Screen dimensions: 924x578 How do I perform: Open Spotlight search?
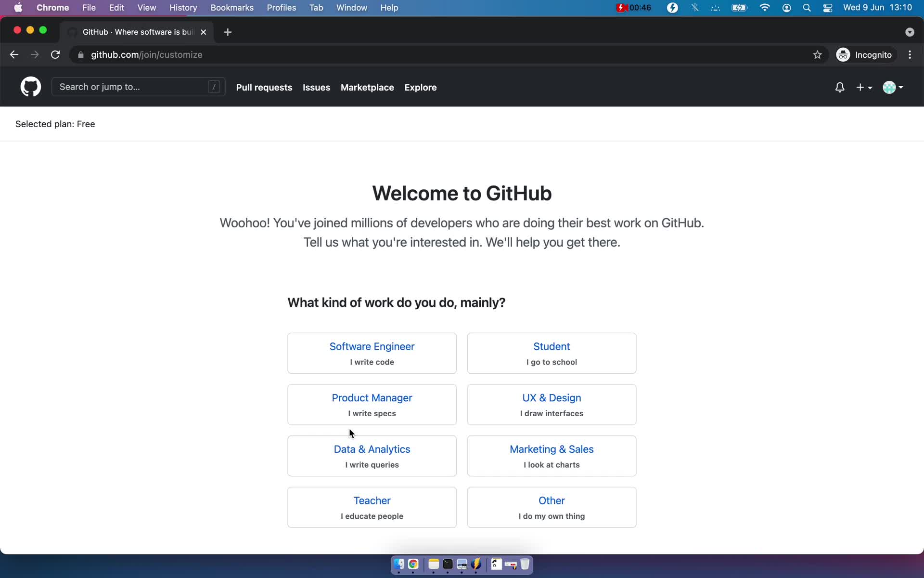(x=807, y=8)
